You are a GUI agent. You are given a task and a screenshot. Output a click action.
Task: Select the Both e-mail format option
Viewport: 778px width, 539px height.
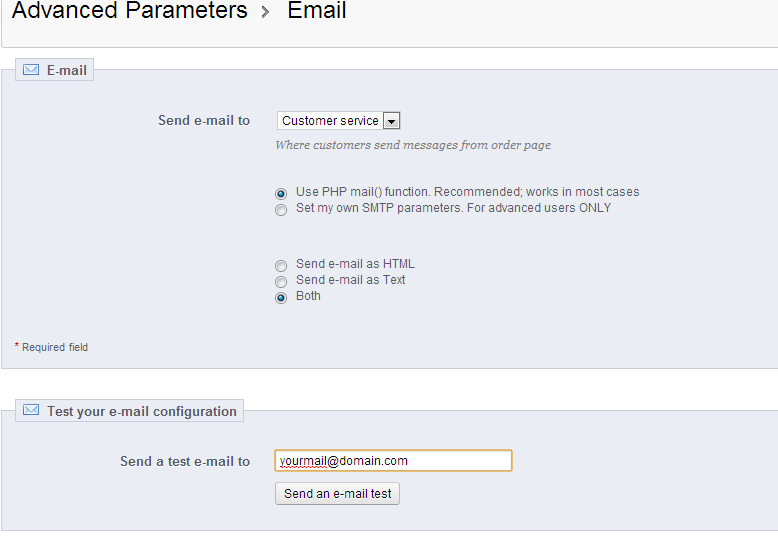pyautogui.click(x=281, y=297)
